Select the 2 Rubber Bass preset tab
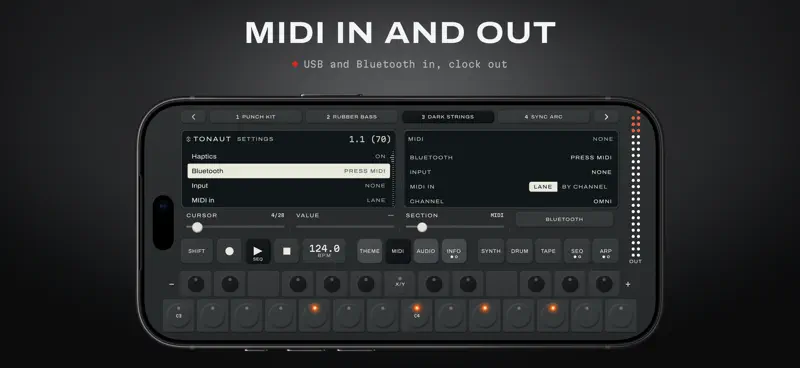The width and height of the screenshot is (800, 368). click(x=352, y=117)
